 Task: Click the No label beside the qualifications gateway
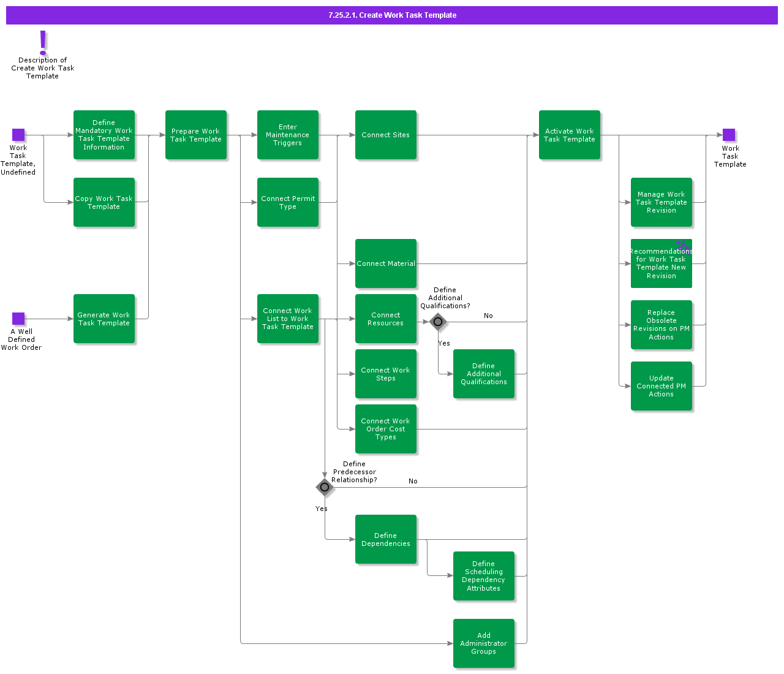pyautogui.click(x=488, y=316)
